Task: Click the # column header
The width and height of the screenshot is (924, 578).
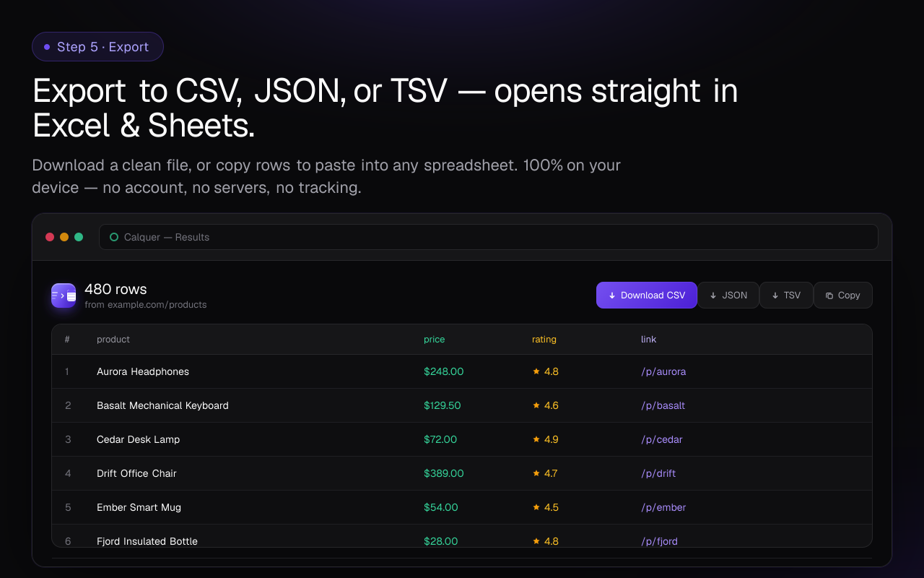Action: click(x=67, y=340)
